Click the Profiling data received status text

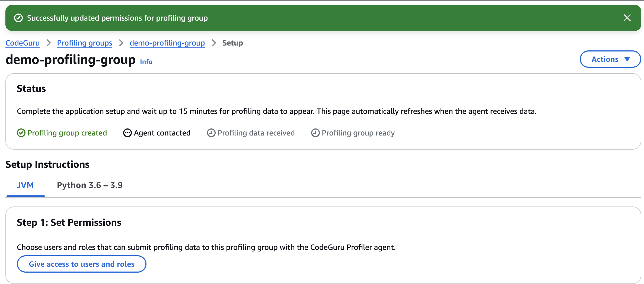tap(256, 133)
